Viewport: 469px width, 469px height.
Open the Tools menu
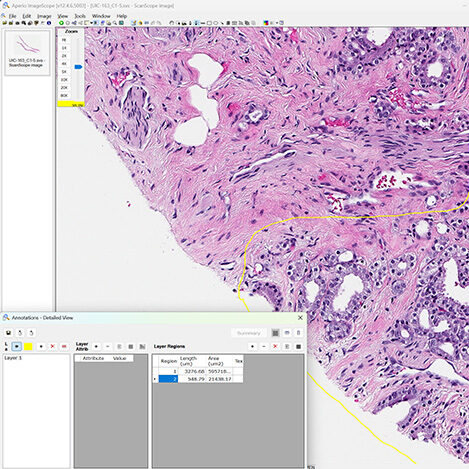pyautogui.click(x=80, y=16)
